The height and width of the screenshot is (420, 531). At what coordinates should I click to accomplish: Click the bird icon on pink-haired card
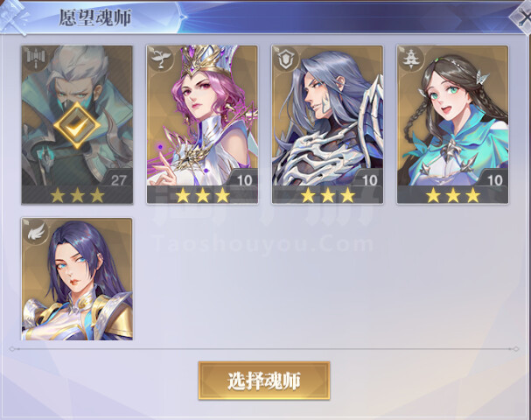[160, 58]
